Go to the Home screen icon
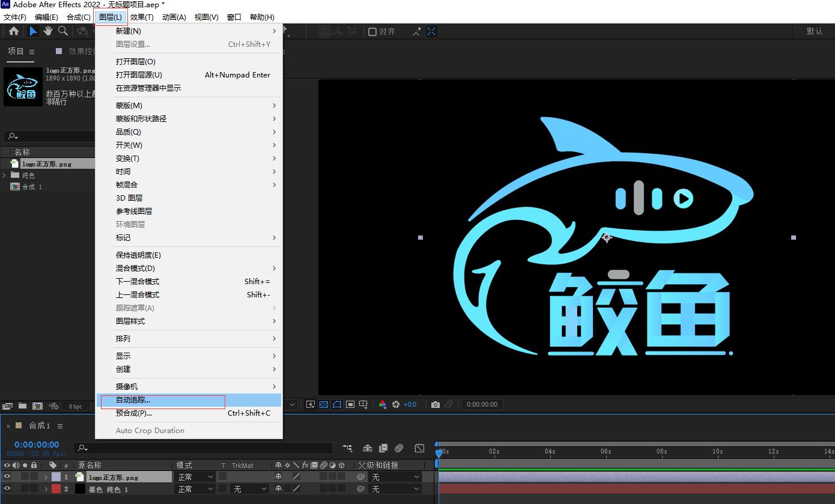Viewport: 835px width, 504px height. click(x=13, y=31)
